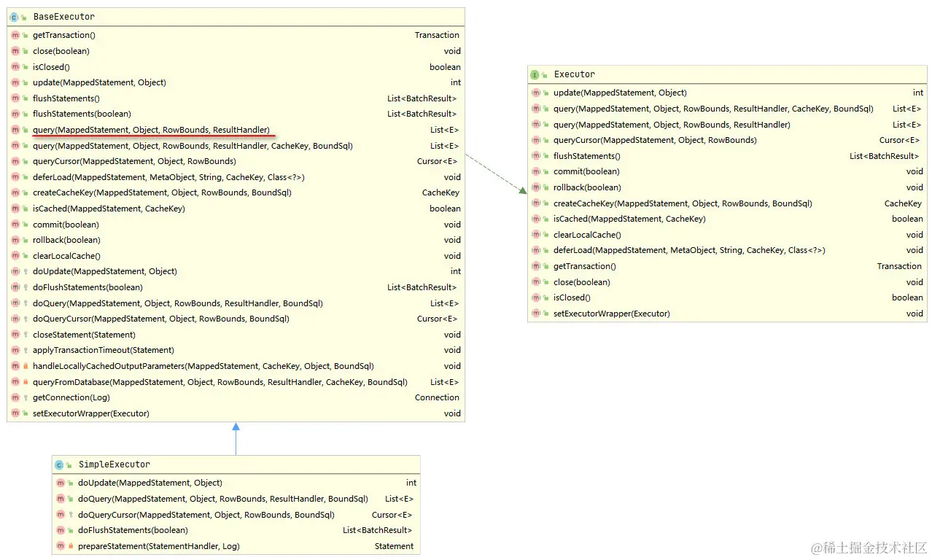
Task: Select deferLoad method in Executor
Action: pos(689,250)
